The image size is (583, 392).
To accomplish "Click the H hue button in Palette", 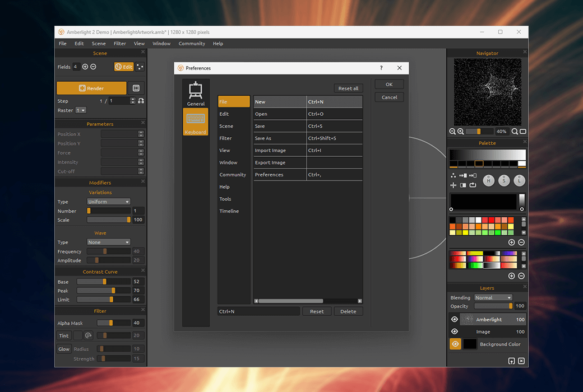I will pos(489,181).
